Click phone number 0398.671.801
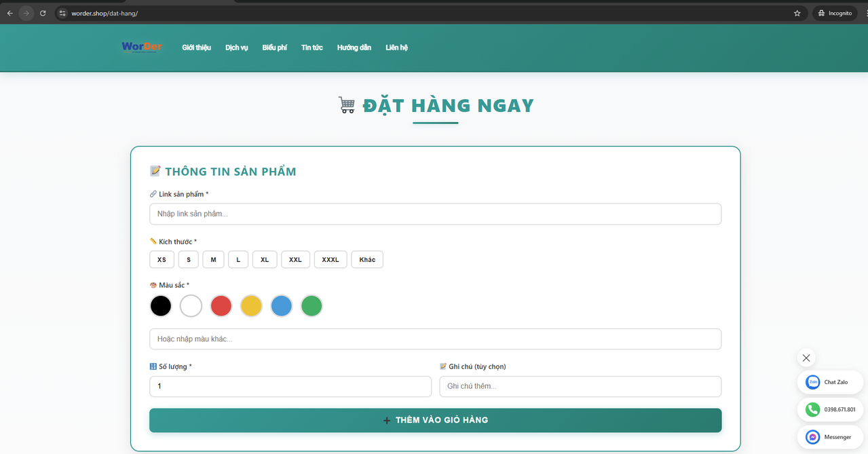Screen dimensions: 868x454 coord(840,410)
